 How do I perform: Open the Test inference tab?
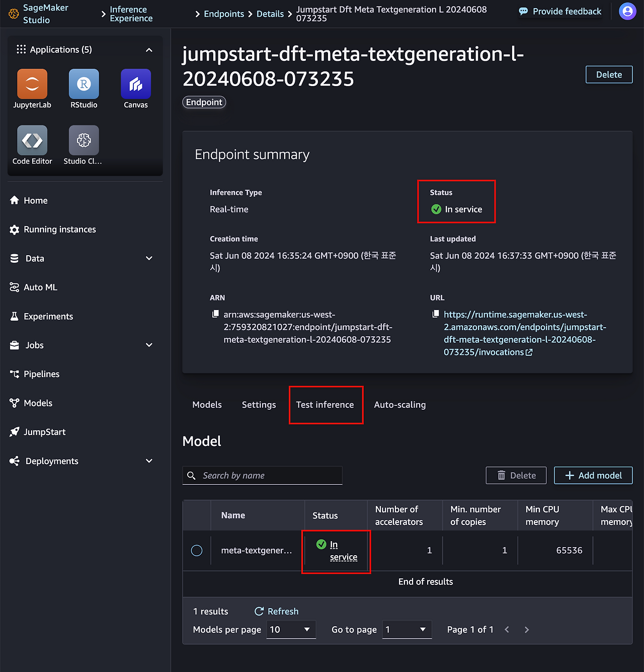(x=325, y=405)
